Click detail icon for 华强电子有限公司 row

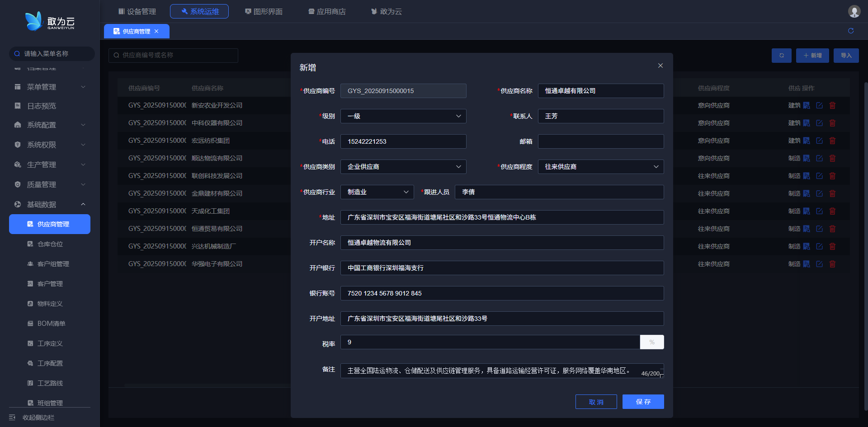tap(807, 264)
